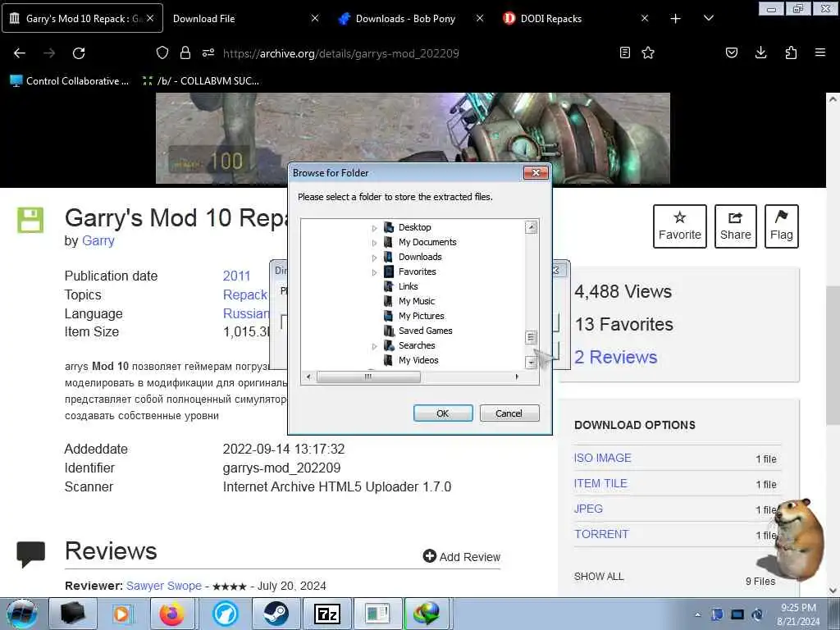Open the /b/ - COLLABVM bookmark
Screen dimensions: 840x630
coord(200,81)
